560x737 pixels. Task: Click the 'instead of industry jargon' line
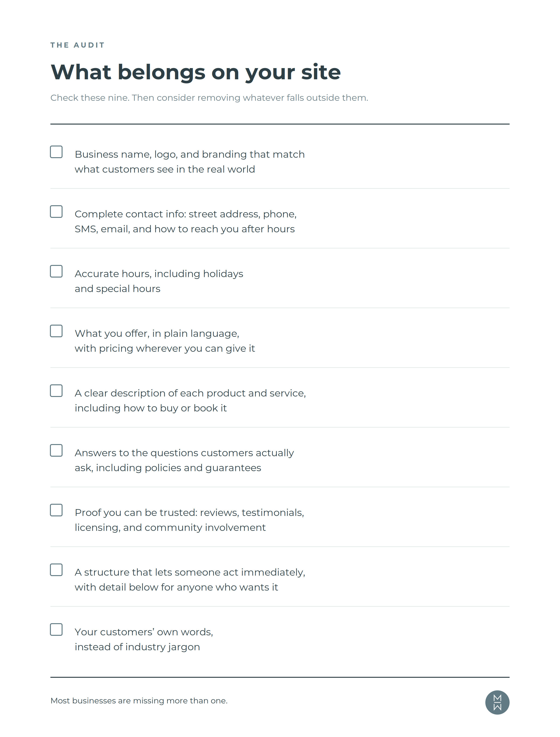[137, 647]
